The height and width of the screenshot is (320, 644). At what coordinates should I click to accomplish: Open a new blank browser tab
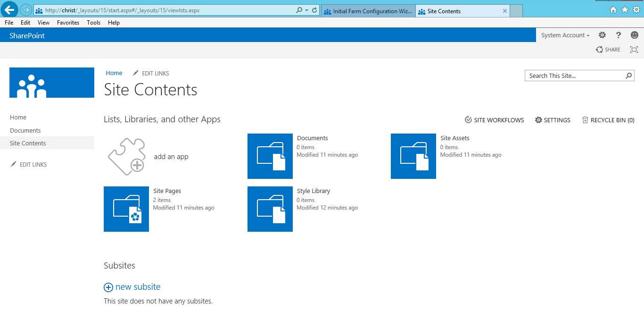pyautogui.click(x=516, y=11)
